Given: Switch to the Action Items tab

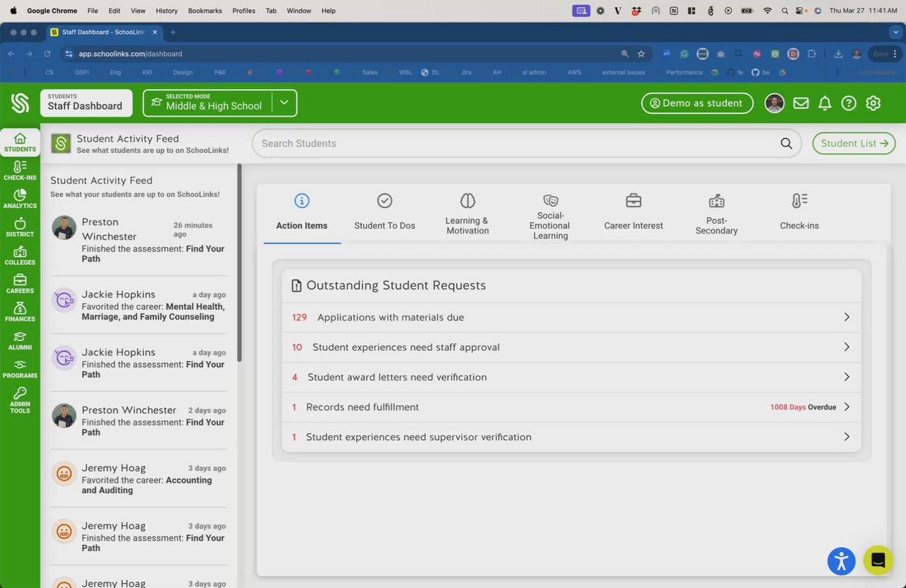Looking at the screenshot, I should (302, 213).
